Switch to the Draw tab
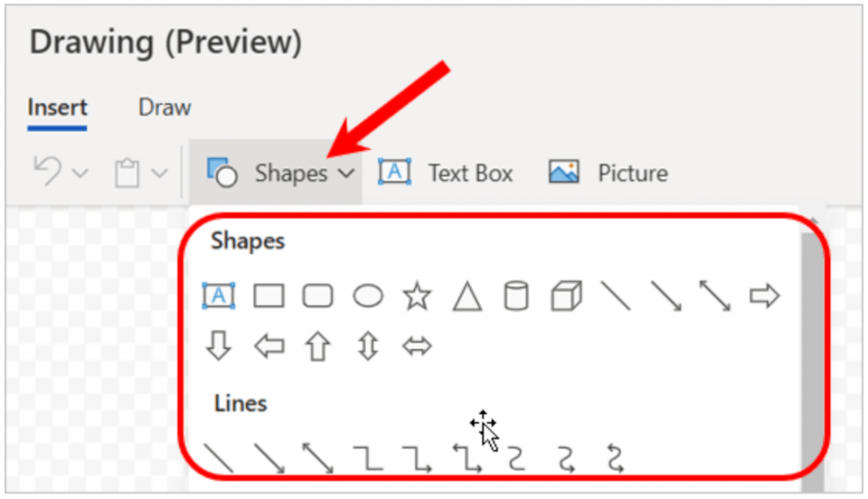 pos(164,107)
